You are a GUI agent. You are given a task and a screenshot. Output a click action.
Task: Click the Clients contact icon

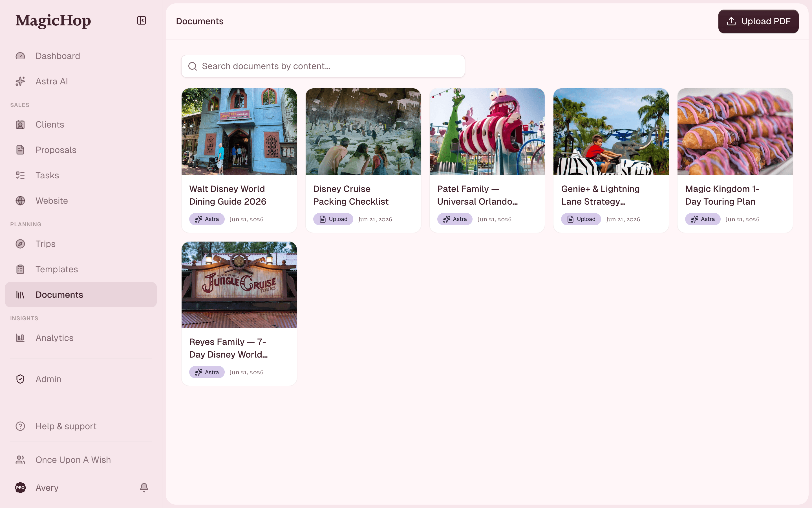click(20, 125)
